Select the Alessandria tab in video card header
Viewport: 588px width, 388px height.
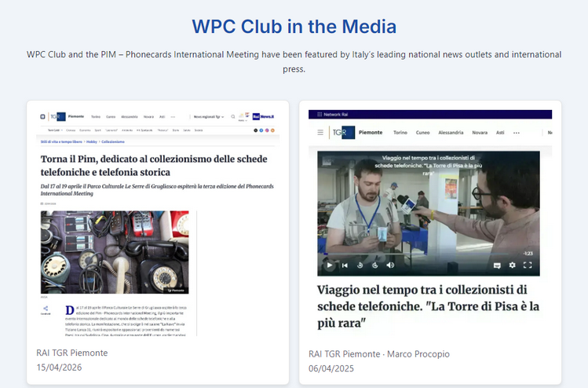451,133
